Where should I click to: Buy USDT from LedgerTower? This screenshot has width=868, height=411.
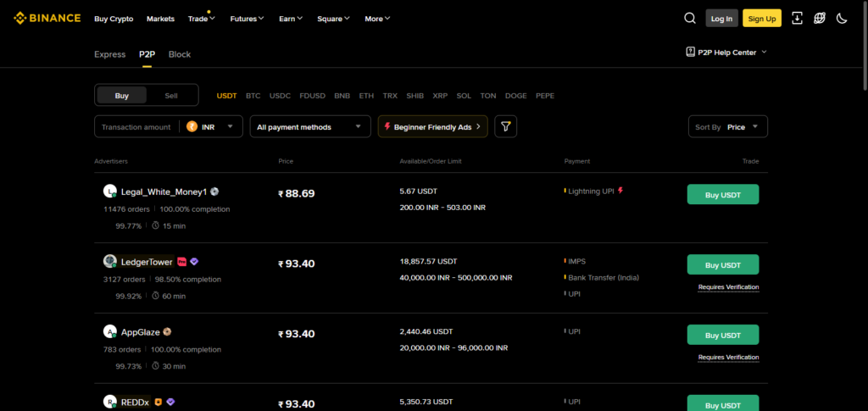click(723, 265)
